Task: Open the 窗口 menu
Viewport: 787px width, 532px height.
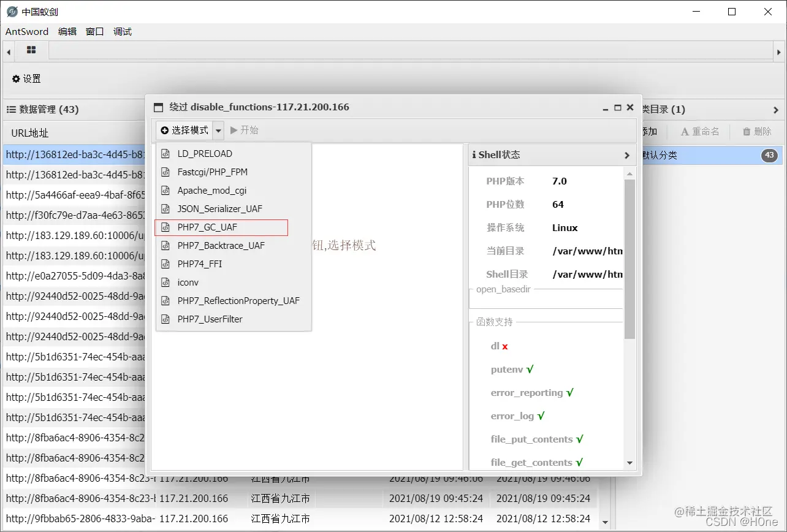Action: [95, 32]
